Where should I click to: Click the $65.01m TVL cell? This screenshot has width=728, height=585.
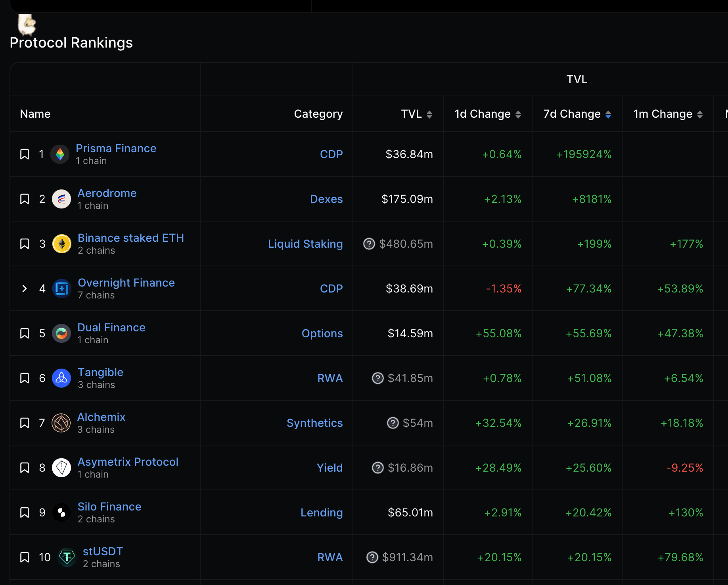coord(398,512)
